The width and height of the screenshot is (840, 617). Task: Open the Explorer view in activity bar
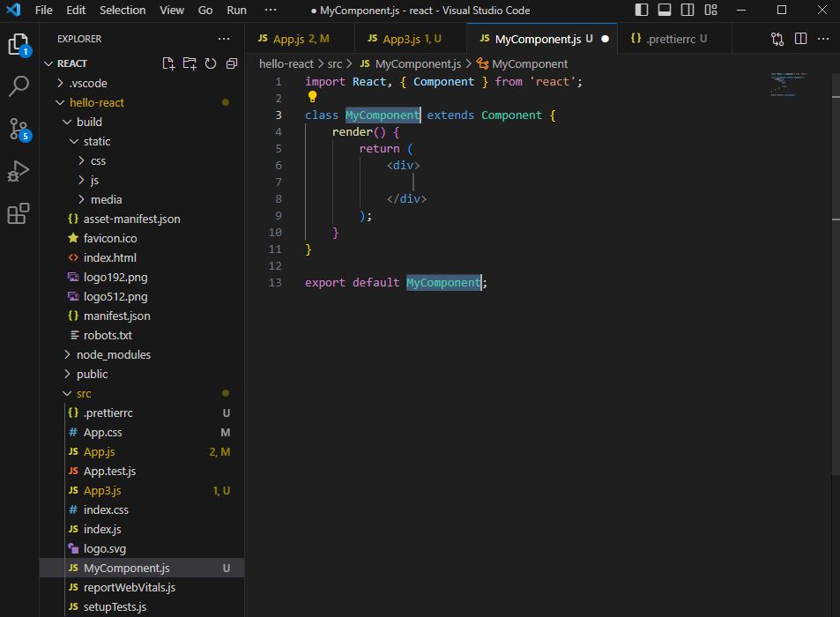click(x=19, y=44)
